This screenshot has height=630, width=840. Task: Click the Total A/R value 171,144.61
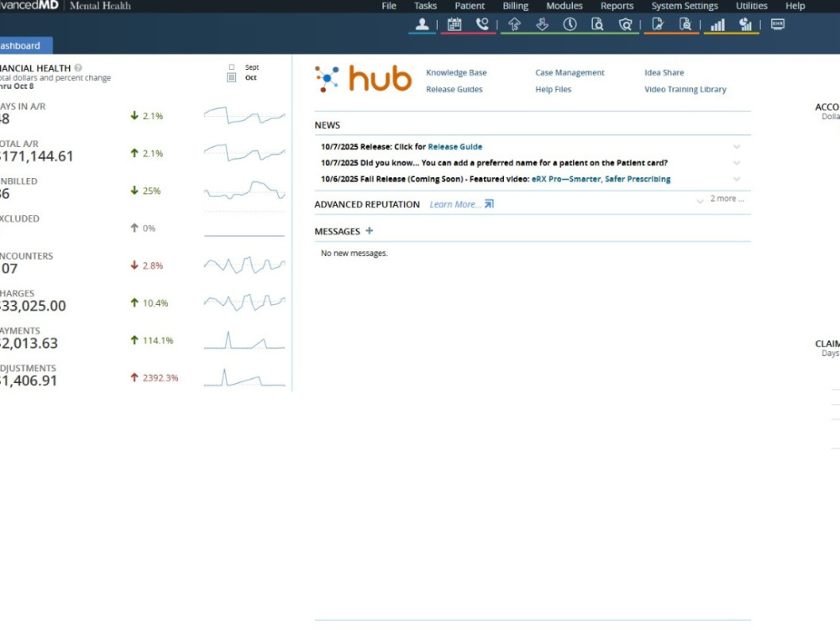click(x=36, y=156)
